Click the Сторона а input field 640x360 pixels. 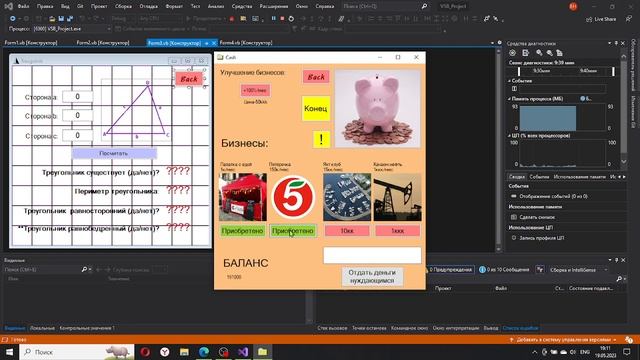click(78, 97)
